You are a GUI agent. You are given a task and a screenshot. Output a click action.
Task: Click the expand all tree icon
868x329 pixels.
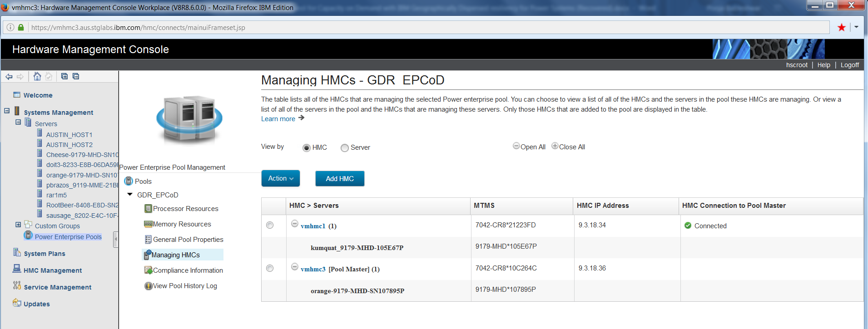pyautogui.click(x=64, y=76)
